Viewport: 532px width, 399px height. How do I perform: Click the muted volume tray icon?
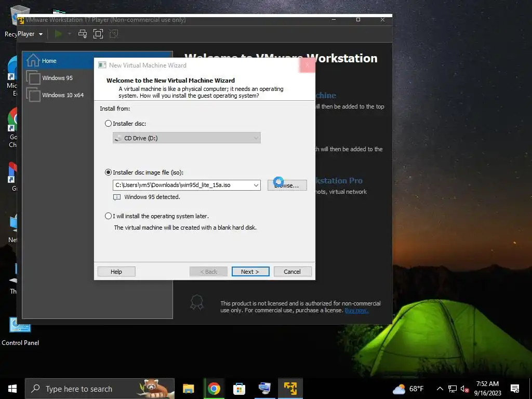[464, 389]
